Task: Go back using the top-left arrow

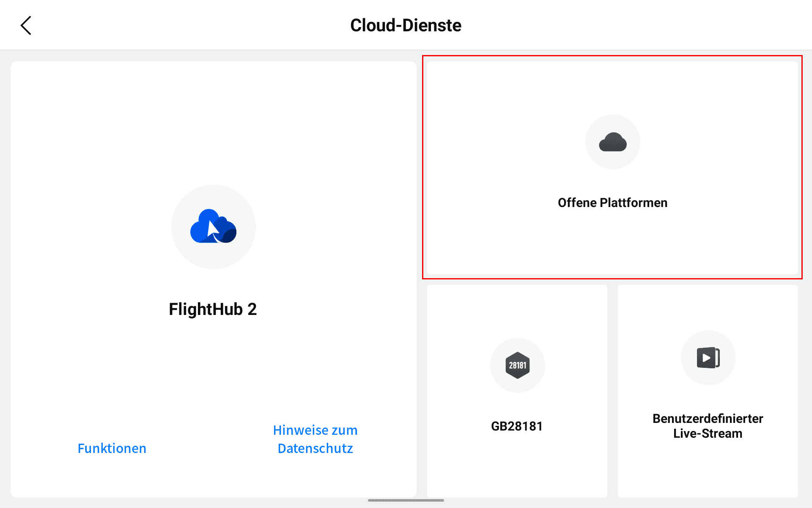Action: [26, 25]
